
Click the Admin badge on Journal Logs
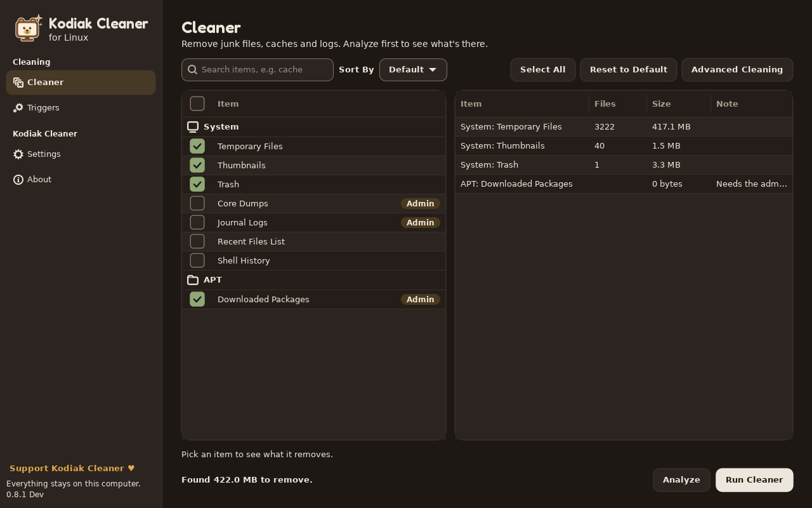tap(421, 222)
